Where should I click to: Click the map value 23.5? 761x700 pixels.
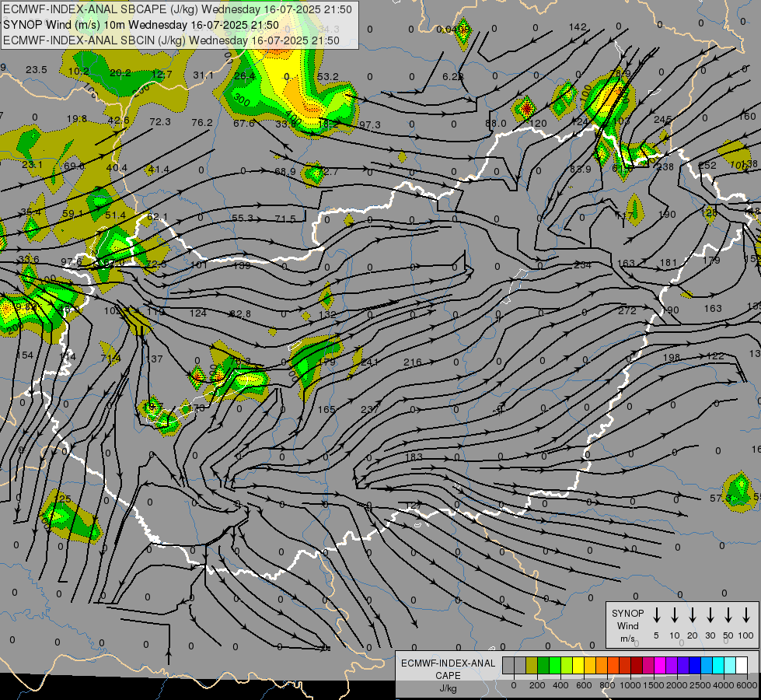coord(37,70)
